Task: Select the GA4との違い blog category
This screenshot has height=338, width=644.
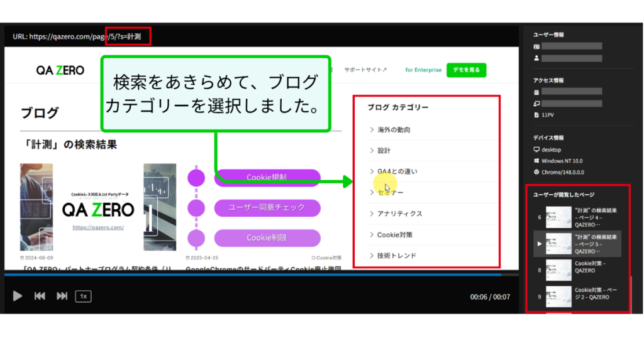Action: click(x=397, y=172)
